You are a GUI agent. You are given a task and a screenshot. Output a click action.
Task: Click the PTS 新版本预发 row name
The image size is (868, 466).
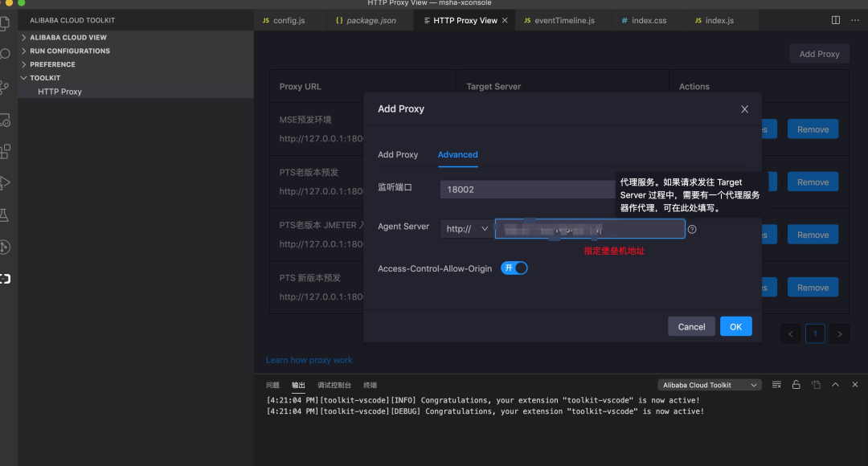tap(309, 278)
